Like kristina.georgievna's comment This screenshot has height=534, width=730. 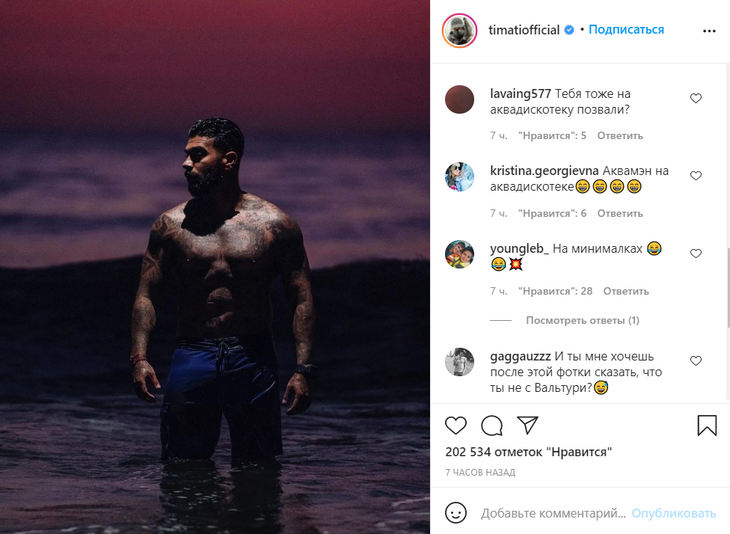pyautogui.click(x=696, y=176)
